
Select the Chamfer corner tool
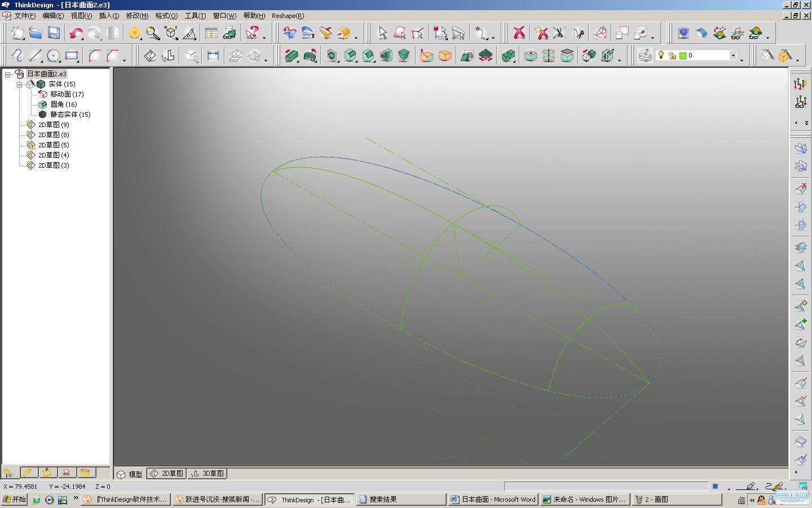113,55
